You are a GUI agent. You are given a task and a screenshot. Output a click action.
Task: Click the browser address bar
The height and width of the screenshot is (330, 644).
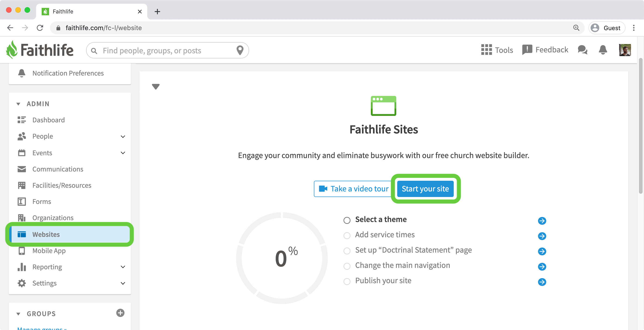point(317,28)
